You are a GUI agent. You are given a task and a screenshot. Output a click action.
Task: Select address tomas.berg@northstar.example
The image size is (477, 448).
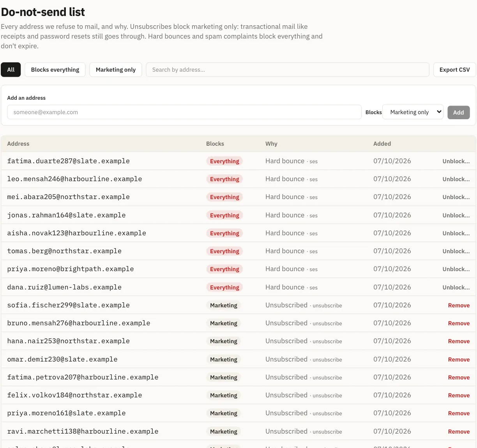64,251
